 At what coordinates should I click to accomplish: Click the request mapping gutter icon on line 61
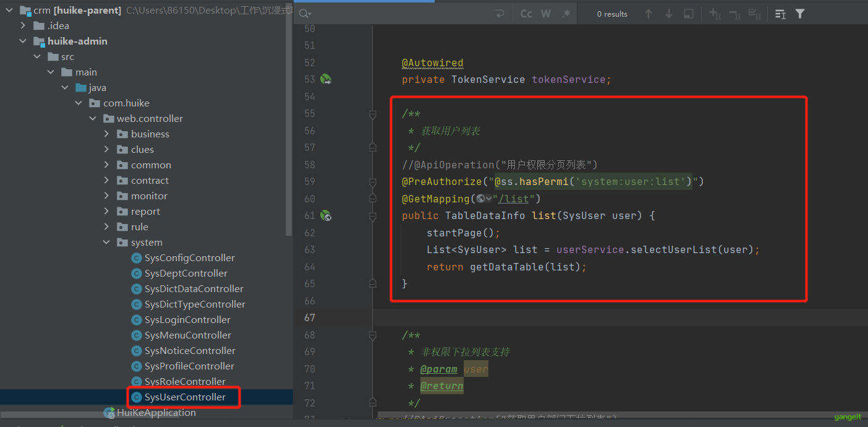click(326, 215)
